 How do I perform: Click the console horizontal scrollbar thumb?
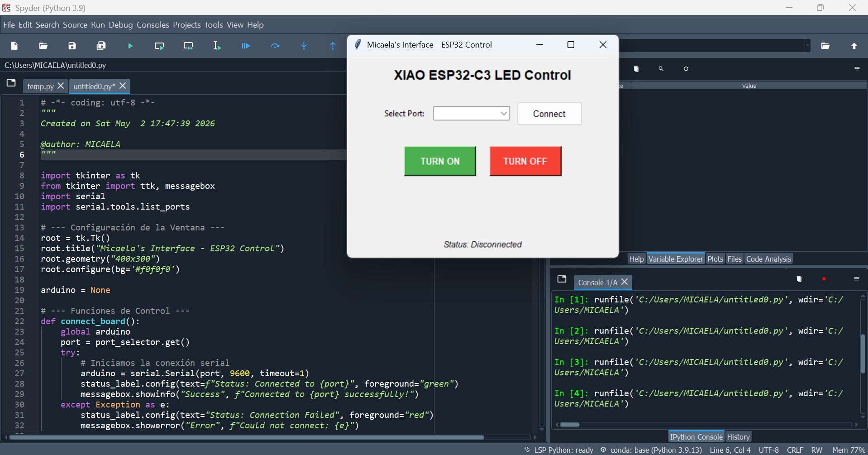click(570, 425)
